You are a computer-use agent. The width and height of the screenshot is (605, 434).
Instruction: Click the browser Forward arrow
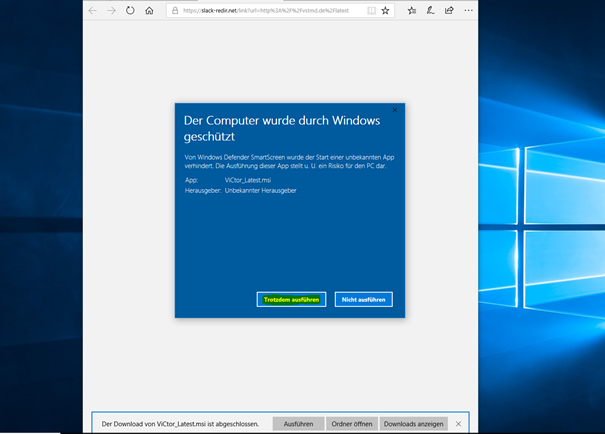[111, 11]
